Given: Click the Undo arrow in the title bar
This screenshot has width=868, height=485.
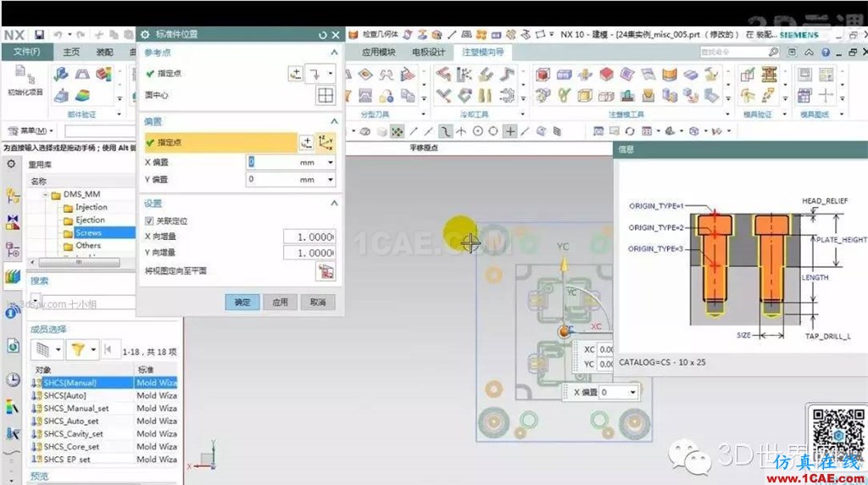Looking at the screenshot, I should (x=58, y=35).
